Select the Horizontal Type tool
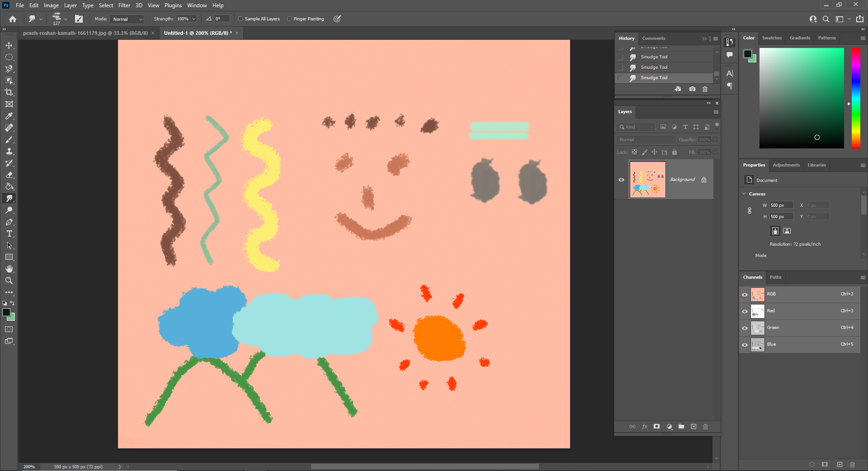Viewport: 868px width, 471px height. pyautogui.click(x=9, y=233)
